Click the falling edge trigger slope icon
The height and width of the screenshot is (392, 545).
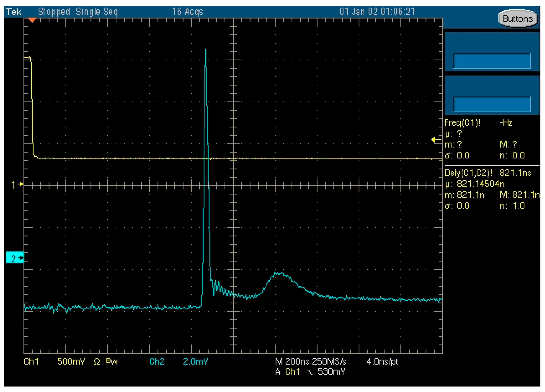pyautogui.click(x=310, y=372)
